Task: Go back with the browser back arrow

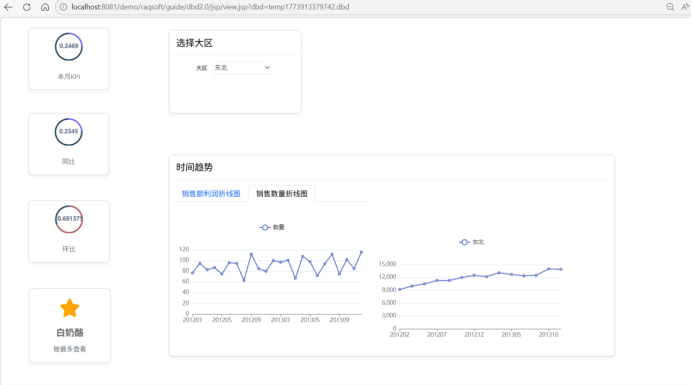Action: pos(8,7)
